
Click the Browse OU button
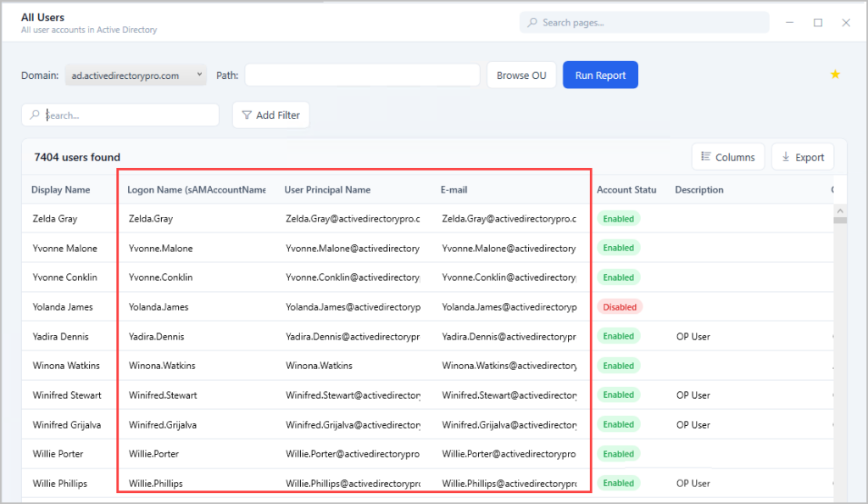click(x=521, y=75)
